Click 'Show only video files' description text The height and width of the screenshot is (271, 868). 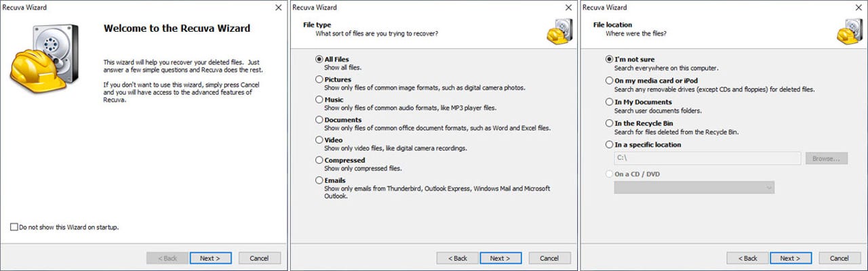tap(395, 148)
